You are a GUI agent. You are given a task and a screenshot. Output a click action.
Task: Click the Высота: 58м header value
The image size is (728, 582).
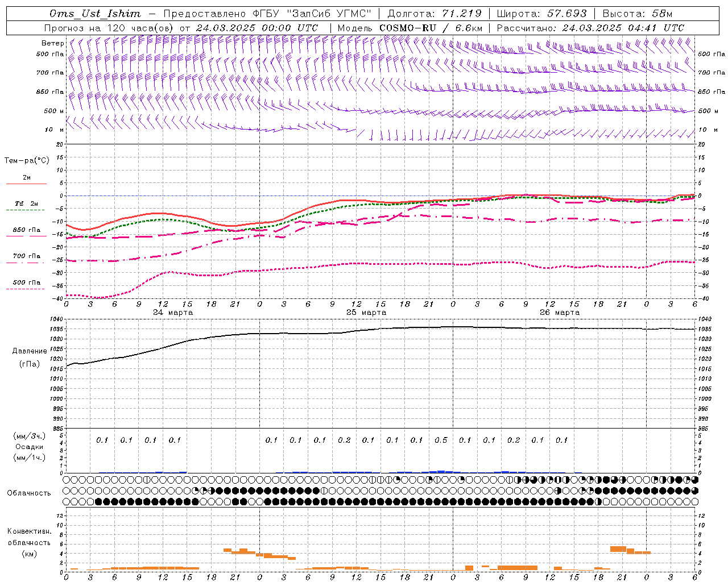point(637,14)
